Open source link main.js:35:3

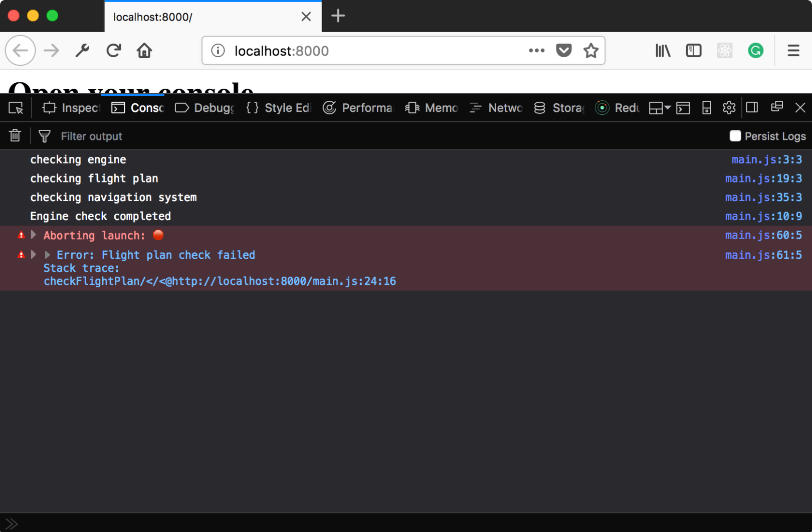[763, 198]
